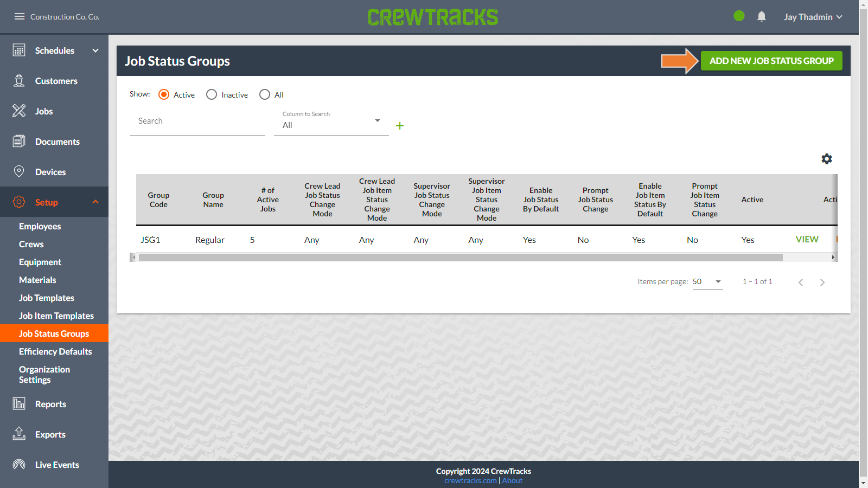Click the JSG1 group code cell
Screen dimensions: 868x488
click(151, 240)
